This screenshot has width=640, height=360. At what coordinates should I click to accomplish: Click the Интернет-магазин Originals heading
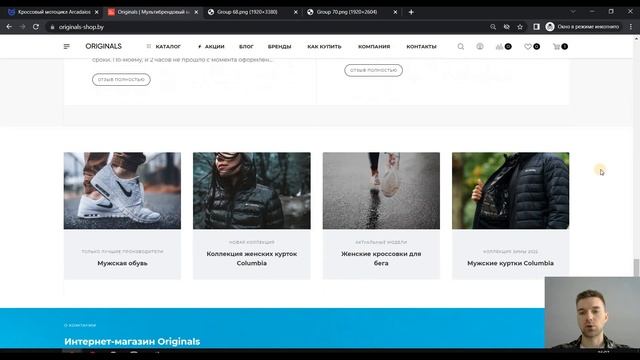pos(132,342)
